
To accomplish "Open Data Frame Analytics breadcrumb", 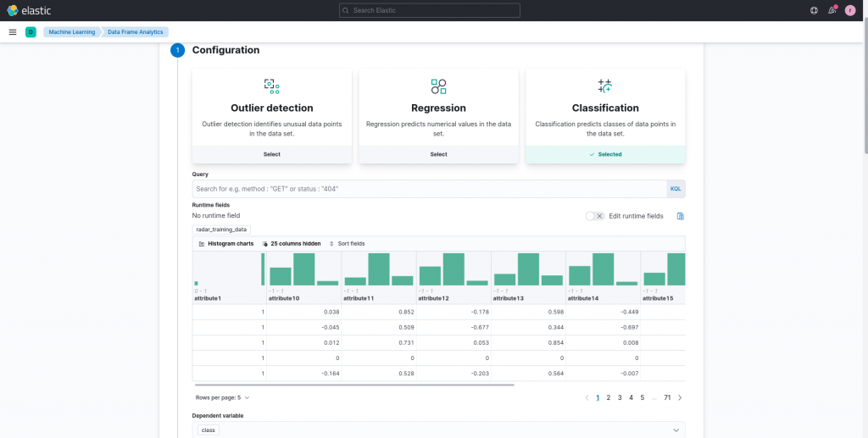I will point(135,32).
